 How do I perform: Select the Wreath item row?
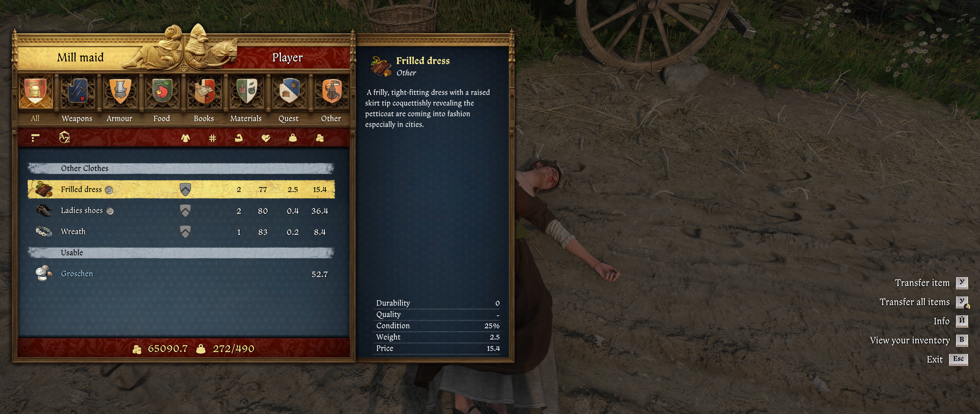pyautogui.click(x=181, y=231)
